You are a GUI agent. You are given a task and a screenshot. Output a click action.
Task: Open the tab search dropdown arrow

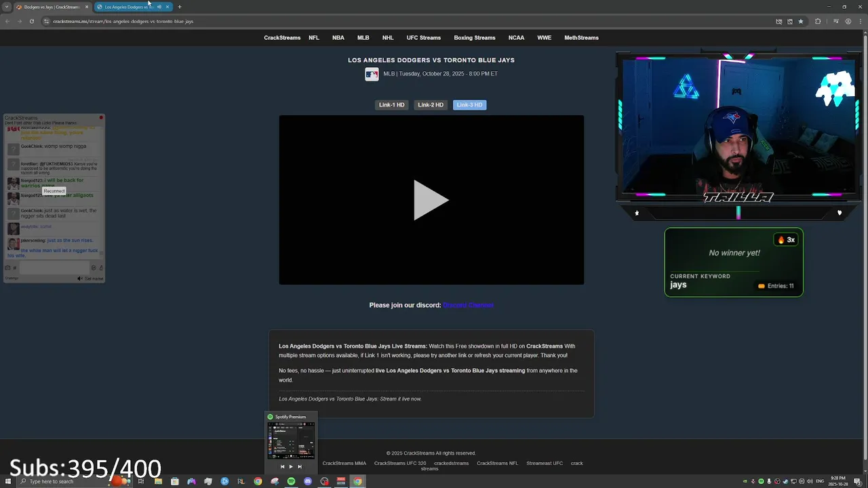pos(7,7)
